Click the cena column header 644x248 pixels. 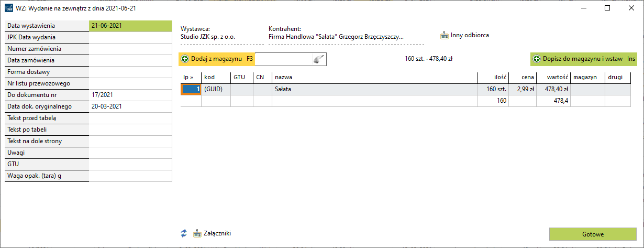522,77
